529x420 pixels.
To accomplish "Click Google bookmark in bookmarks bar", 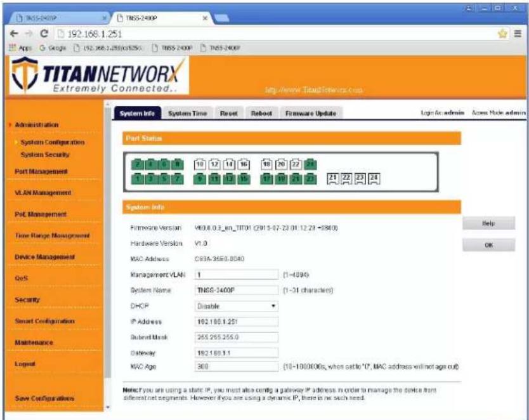I will (53, 48).
